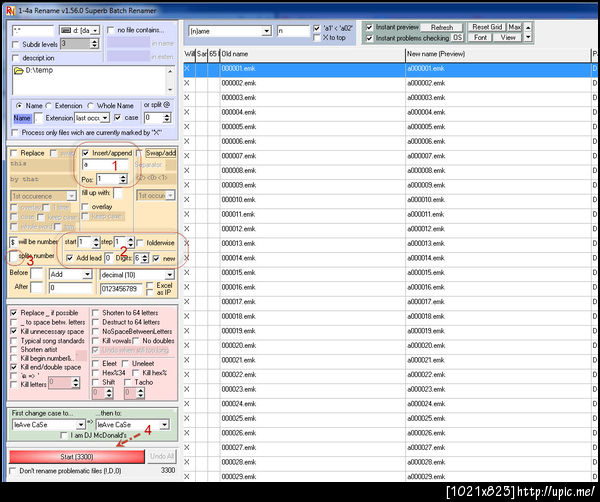Viewport: 600px width, 502px height.
Task: Click the Undo All button
Action: pyautogui.click(x=162, y=456)
